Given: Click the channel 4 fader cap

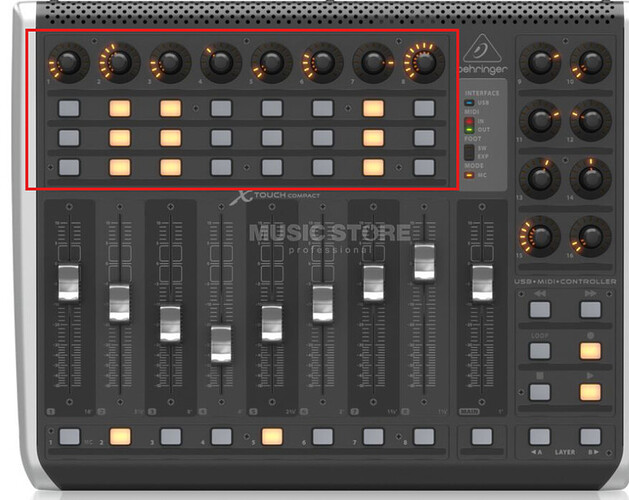Looking at the screenshot, I should 221,342.
